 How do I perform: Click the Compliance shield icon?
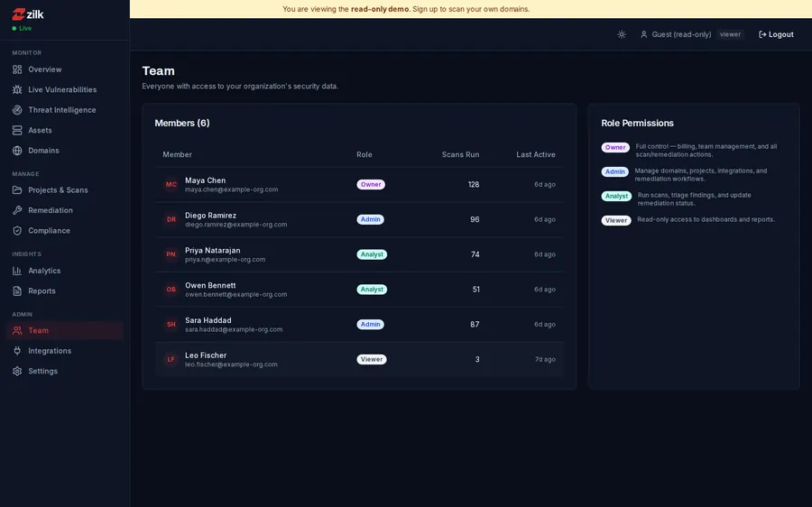point(17,230)
